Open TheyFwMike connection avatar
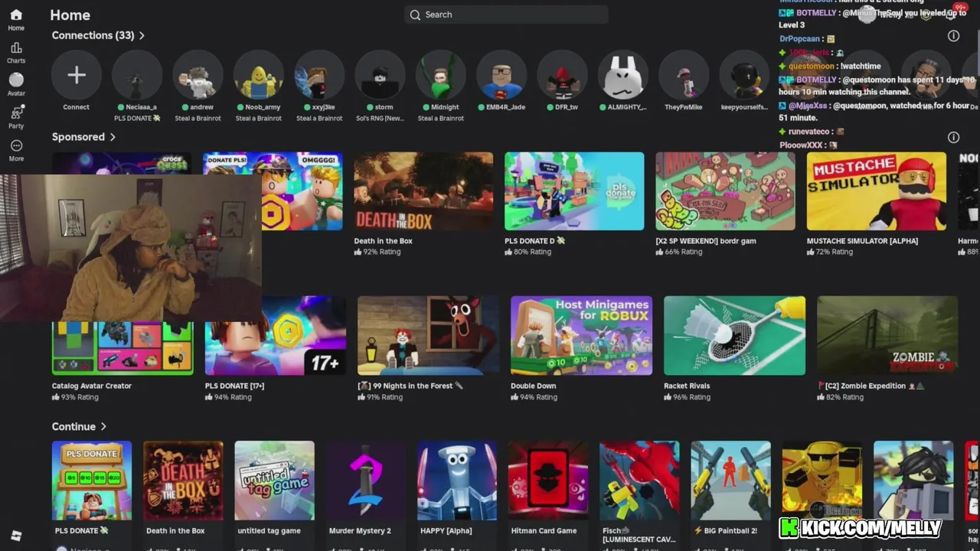980x551 pixels. [684, 75]
